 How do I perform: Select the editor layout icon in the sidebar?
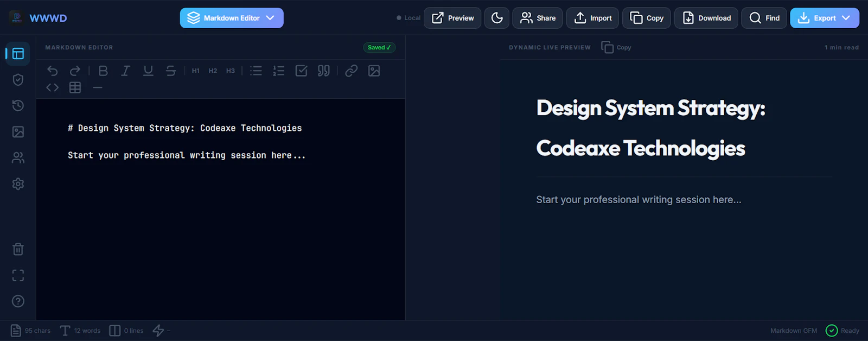coord(18,53)
